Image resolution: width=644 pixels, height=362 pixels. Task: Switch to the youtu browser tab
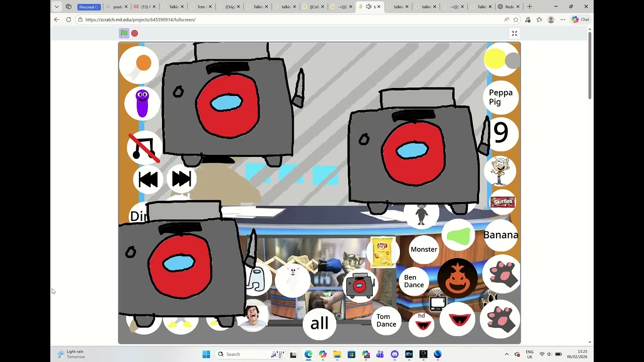coord(116,7)
